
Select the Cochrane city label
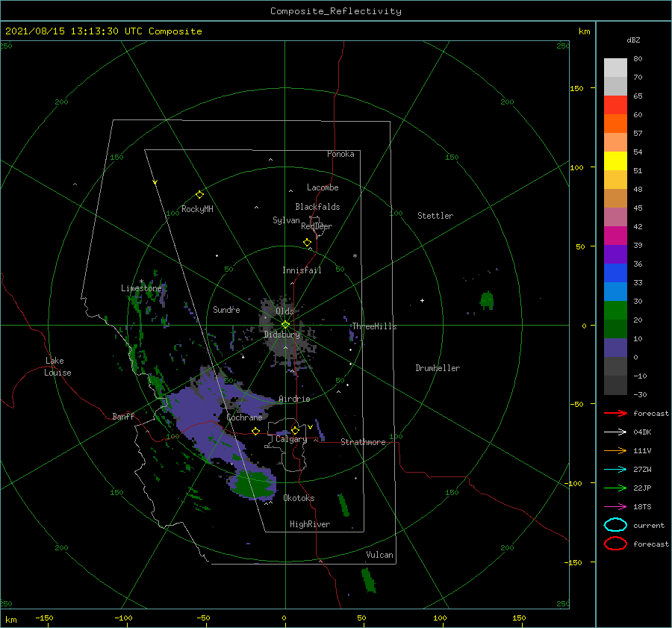(x=244, y=417)
